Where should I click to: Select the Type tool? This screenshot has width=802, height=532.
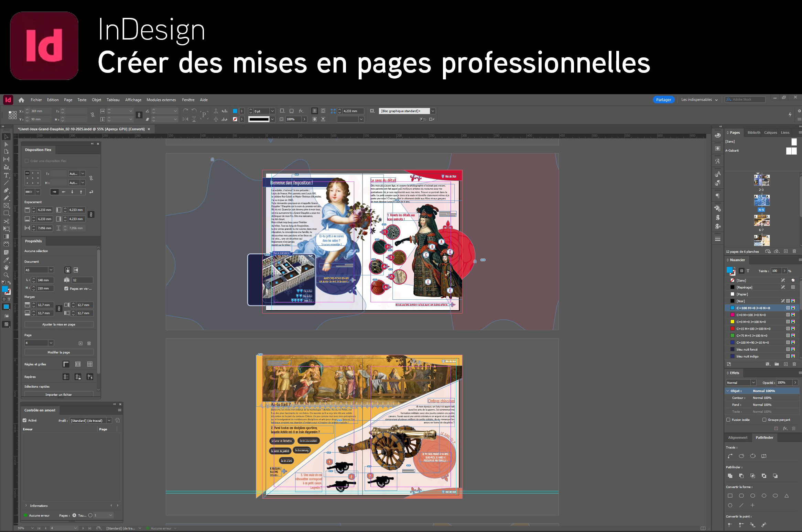(6, 175)
